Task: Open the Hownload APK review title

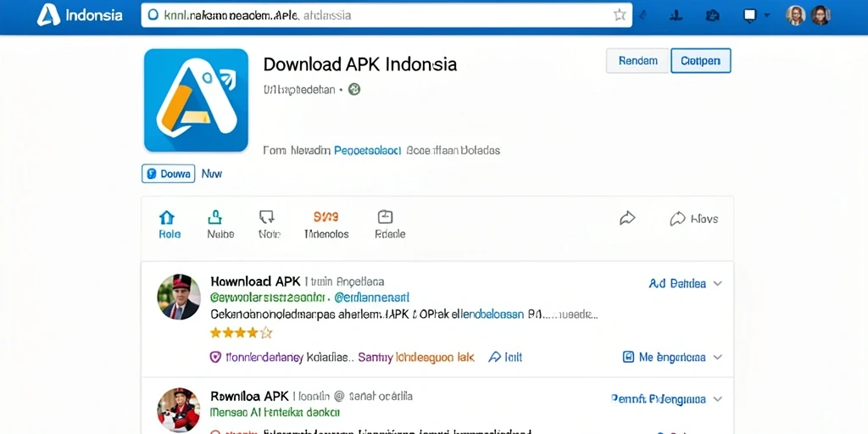Action: pos(255,281)
